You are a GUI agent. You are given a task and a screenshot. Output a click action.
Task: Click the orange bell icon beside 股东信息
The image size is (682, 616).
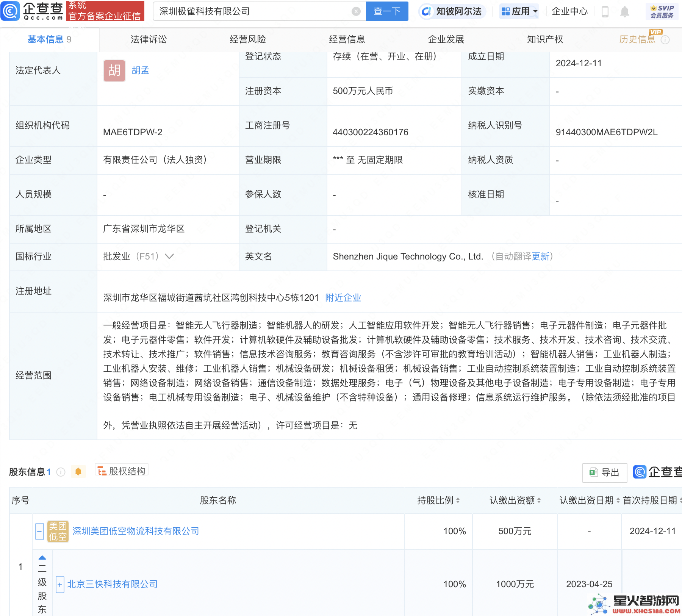tap(78, 472)
